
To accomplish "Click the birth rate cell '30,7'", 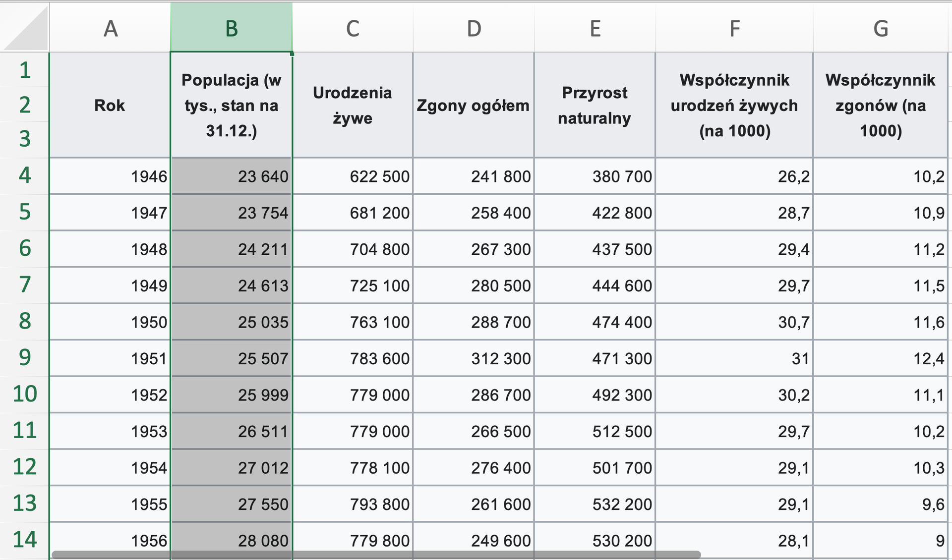I will (x=734, y=322).
